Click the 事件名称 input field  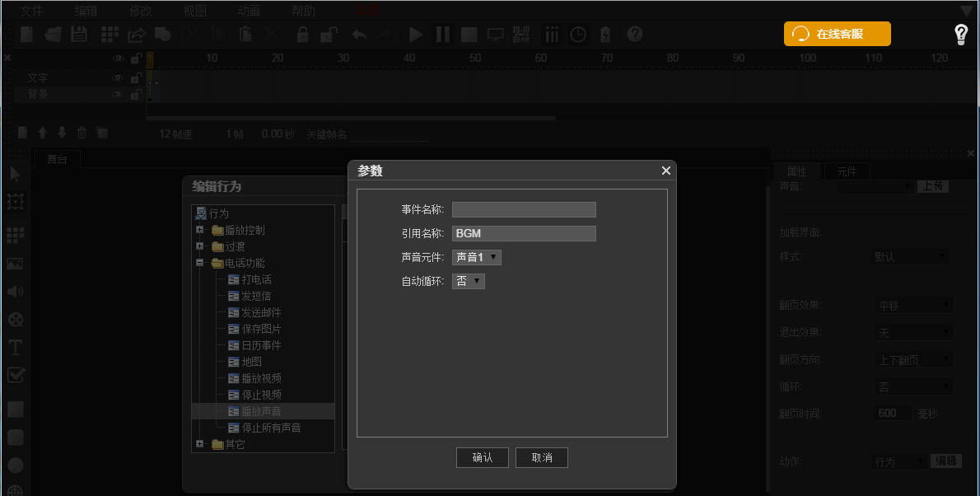(x=523, y=209)
